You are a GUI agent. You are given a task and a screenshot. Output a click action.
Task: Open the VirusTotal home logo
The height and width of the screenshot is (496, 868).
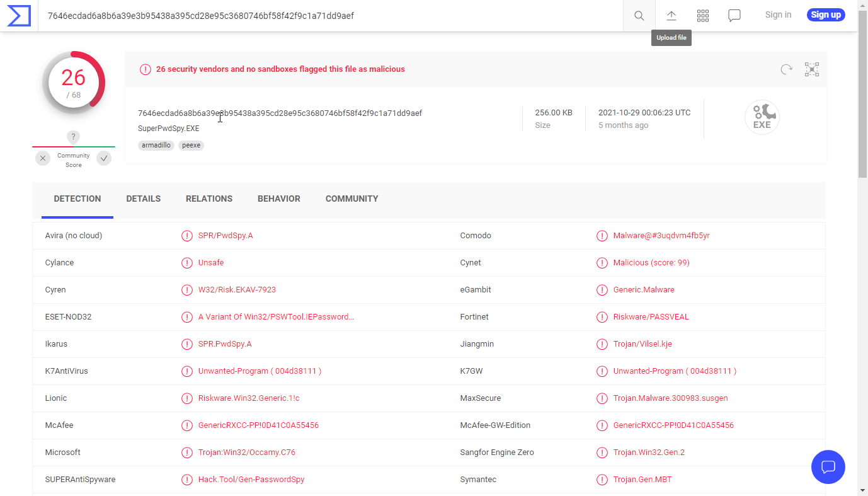coord(19,15)
